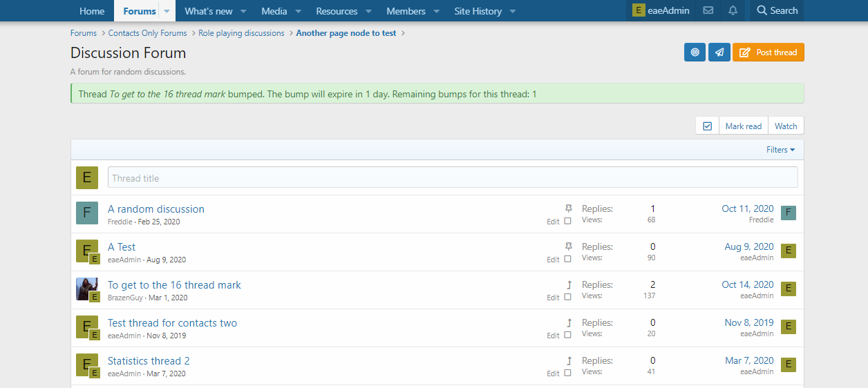Click the orange Post thread button
Screen dimensions: 868x388
[x=768, y=52]
